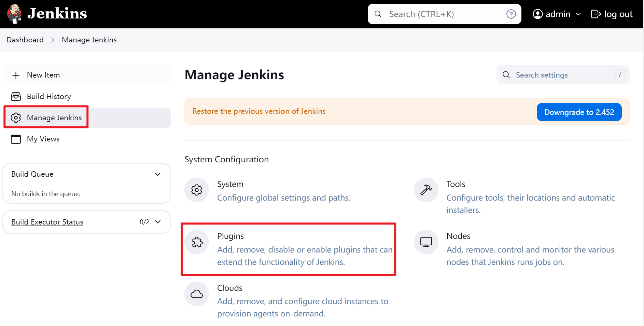Click the Plugins description text
644x326 pixels.
305,256
